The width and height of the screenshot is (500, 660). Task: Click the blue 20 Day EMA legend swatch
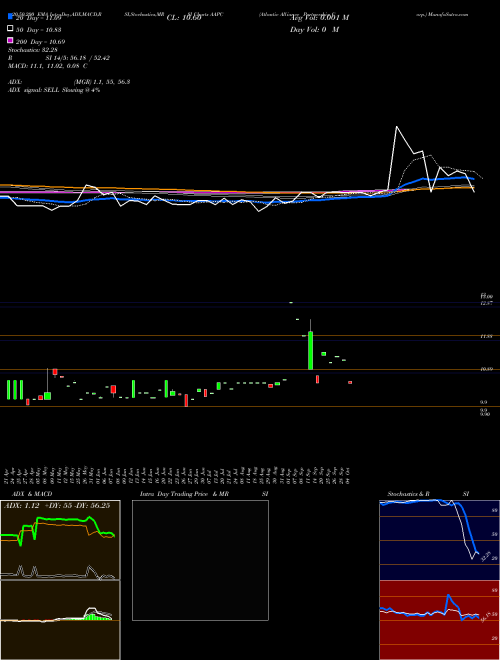coord(10,17)
